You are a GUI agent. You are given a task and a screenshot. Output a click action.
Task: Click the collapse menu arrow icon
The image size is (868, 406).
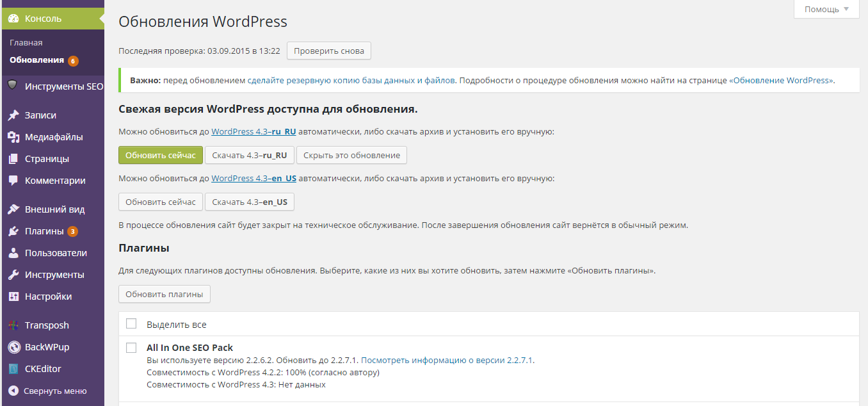point(13,391)
